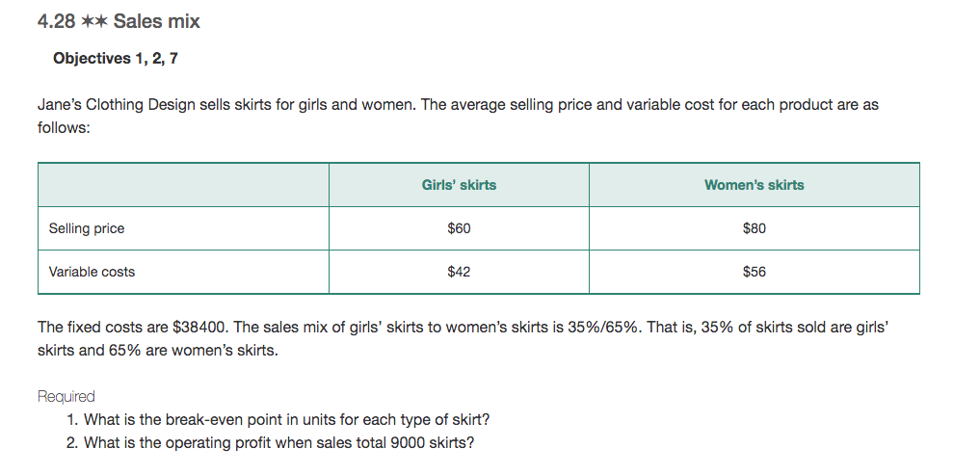Click the Girls' skirts column header
The image size is (980, 475).
(x=459, y=185)
